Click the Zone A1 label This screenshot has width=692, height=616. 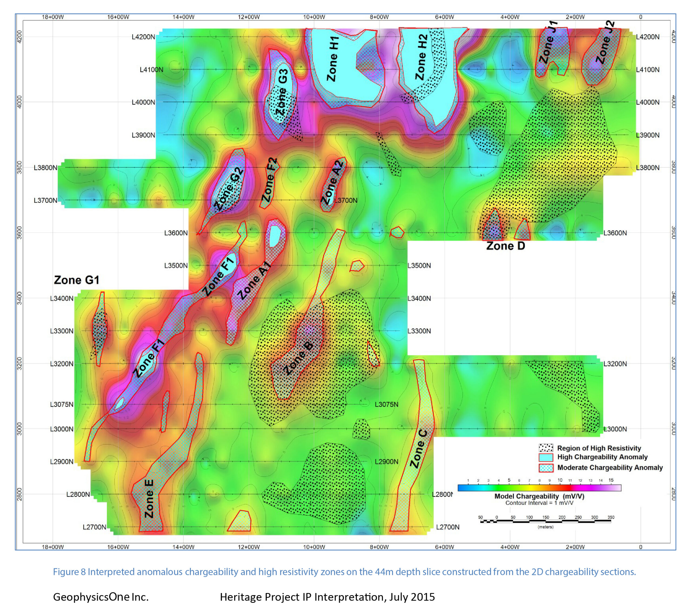[253, 280]
